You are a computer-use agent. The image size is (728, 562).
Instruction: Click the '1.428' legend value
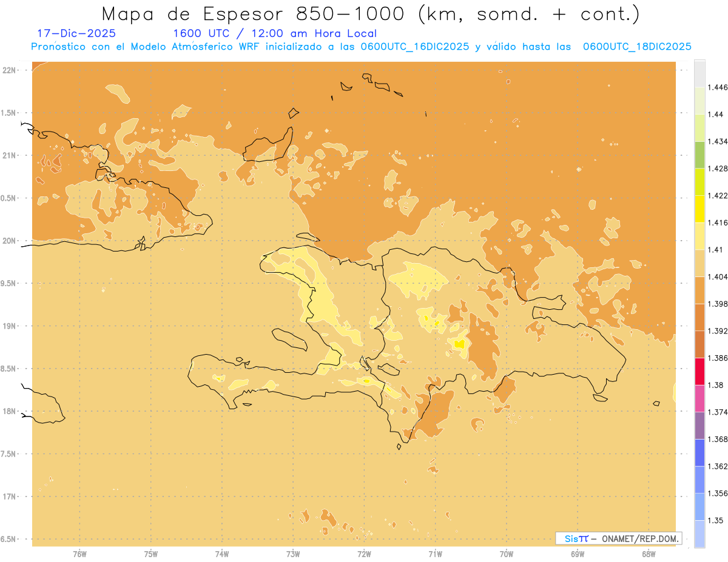pos(718,168)
